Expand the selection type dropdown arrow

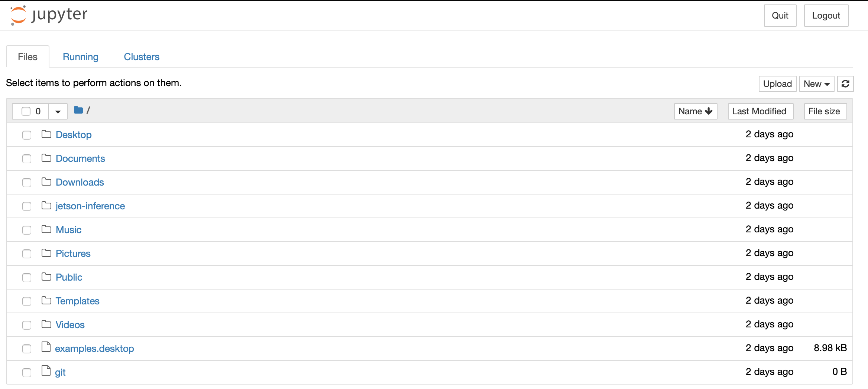(x=58, y=111)
